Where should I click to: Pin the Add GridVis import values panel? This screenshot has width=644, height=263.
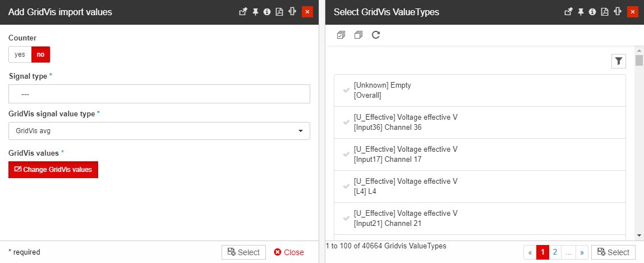point(255,12)
